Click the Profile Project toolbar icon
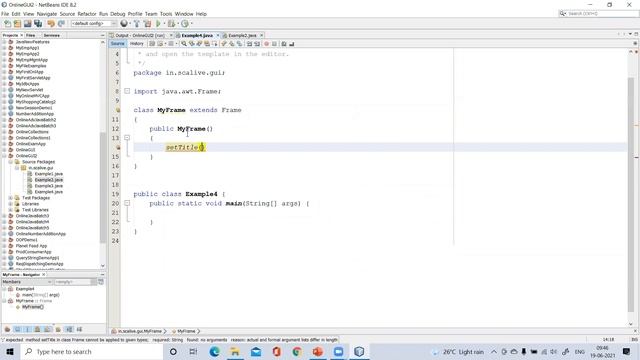The image size is (640, 360). coord(185,24)
